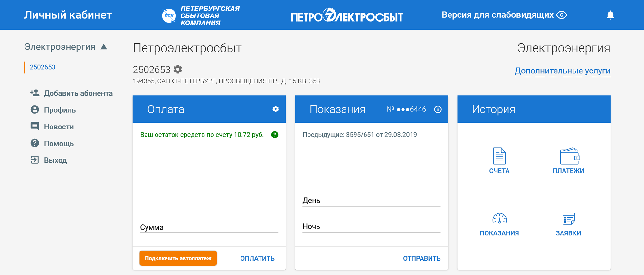This screenshot has width=644, height=275.
Task: Click the large account number 2502653 heading
Action: point(152,70)
